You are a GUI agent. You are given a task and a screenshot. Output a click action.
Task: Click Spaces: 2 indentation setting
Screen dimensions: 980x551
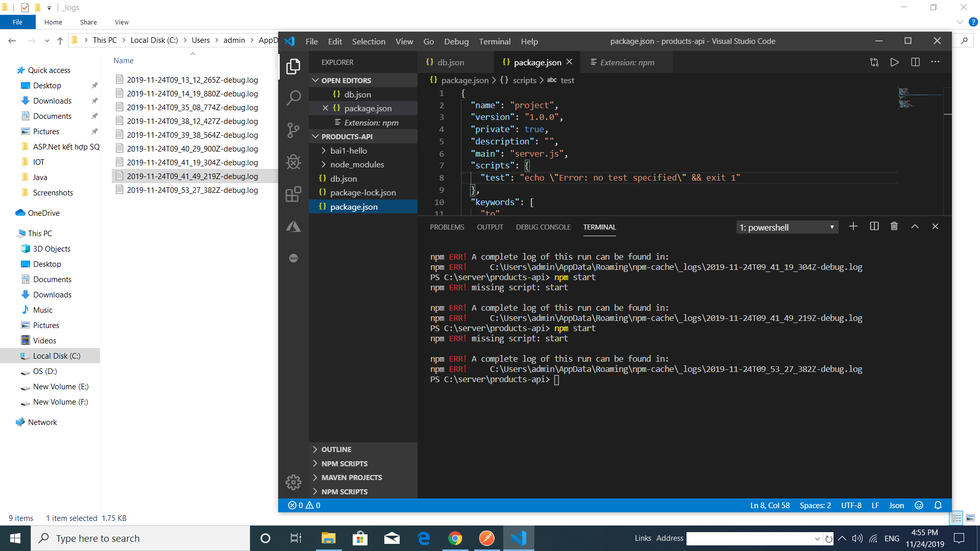coord(815,505)
